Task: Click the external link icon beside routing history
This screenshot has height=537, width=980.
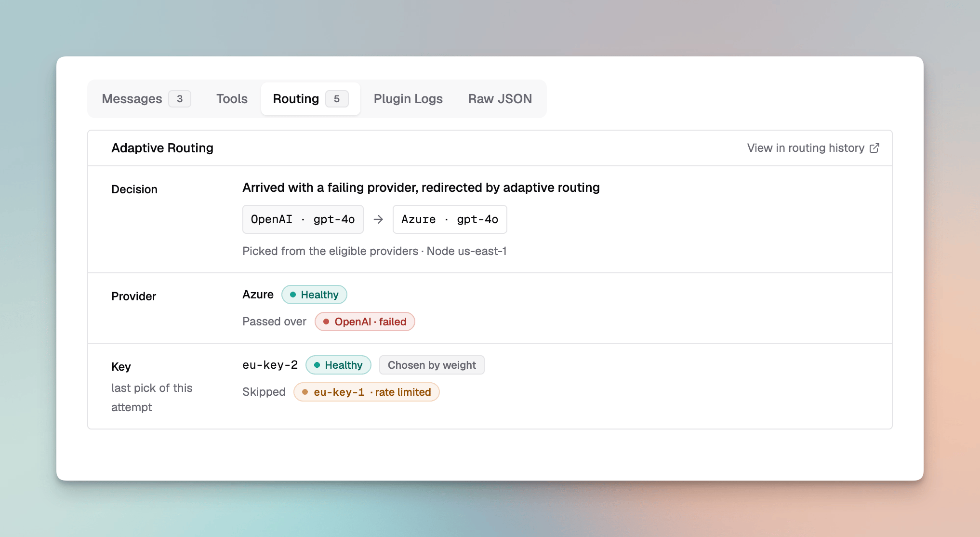Action: tap(874, 148)
